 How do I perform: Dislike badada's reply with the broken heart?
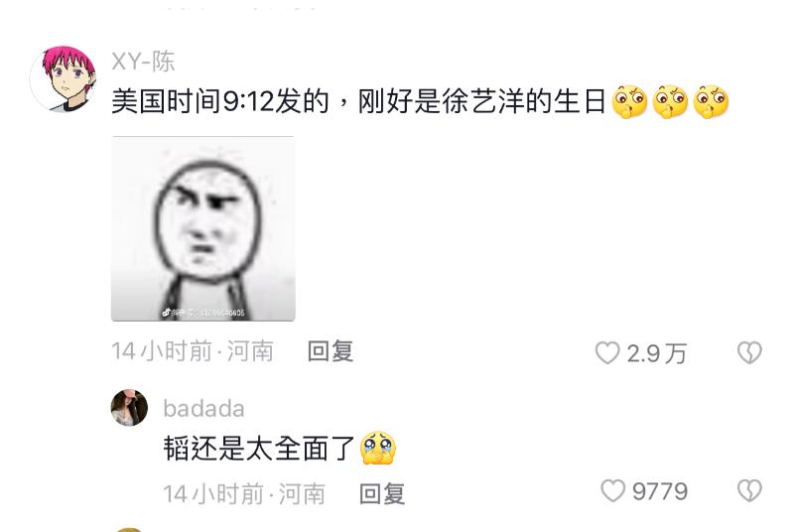(x=749, y=490)
